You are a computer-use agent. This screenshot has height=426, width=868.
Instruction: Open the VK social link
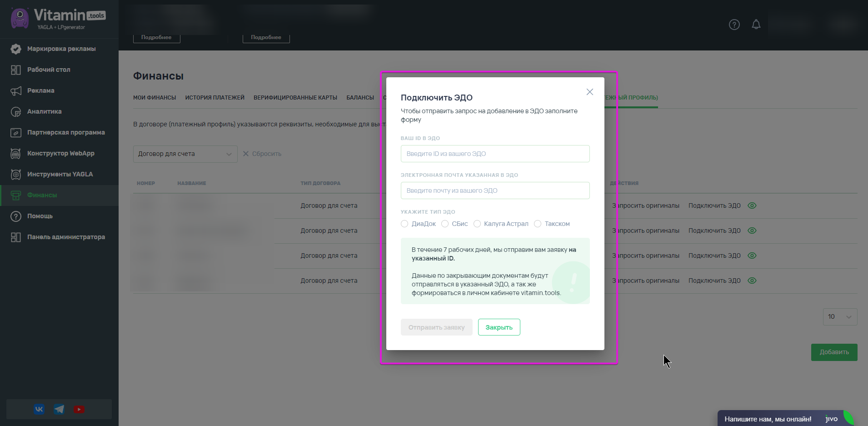tap(39, 409)
